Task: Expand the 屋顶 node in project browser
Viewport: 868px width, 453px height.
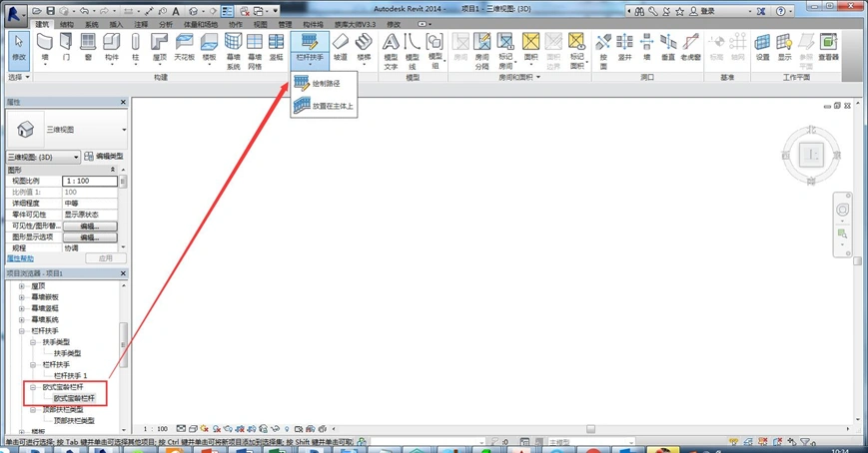Action: pyautogui.click(x=22, y=286)
